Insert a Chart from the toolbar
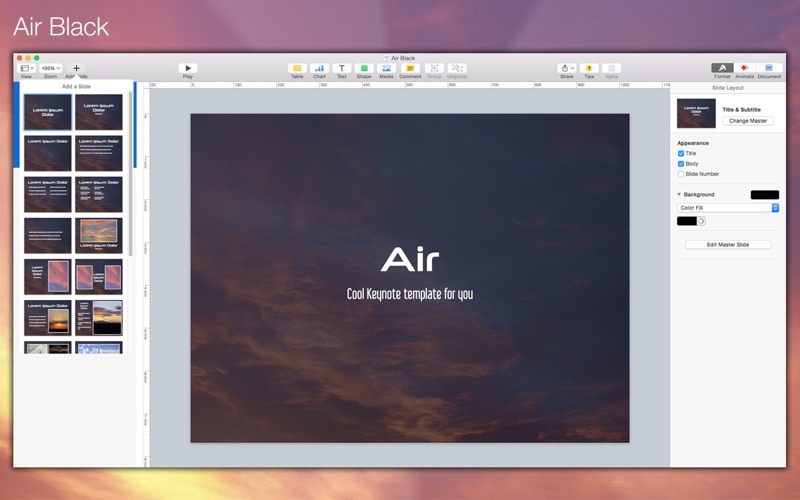 coord(319,68)
